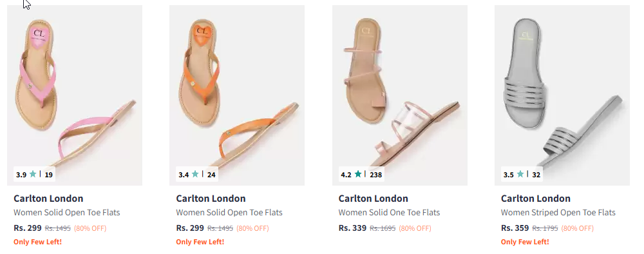
Task: Click the star icon beside 3.4 rating
Action: pos(195,174)
